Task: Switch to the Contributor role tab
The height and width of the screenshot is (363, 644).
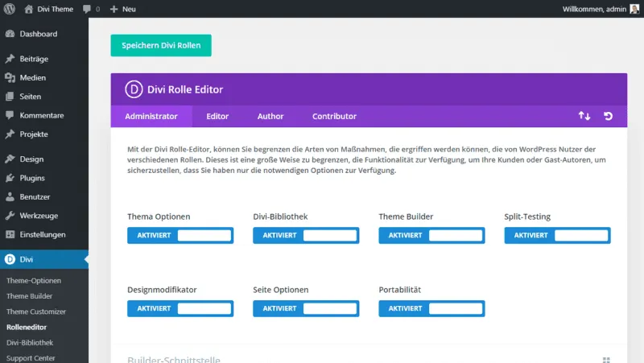Action: click(334, 116)
